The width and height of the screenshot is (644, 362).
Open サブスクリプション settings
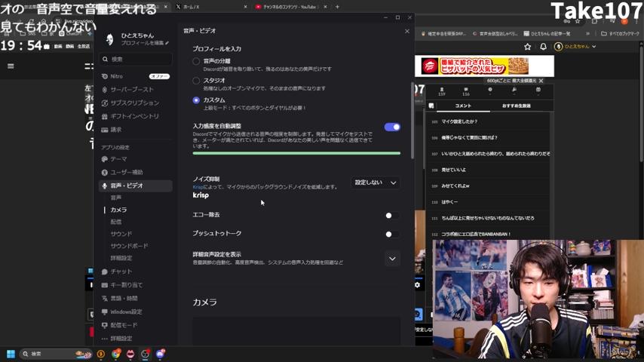coord(136,103)
